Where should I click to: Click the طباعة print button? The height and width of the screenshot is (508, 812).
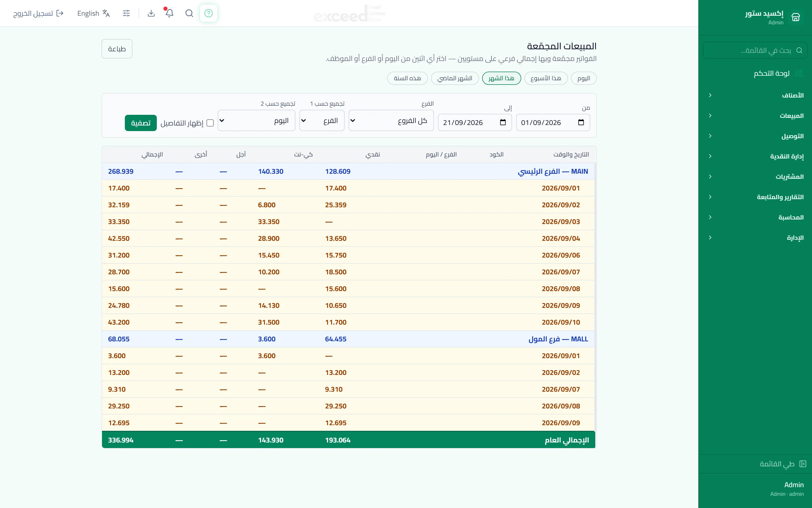click(x=117, y=49)
